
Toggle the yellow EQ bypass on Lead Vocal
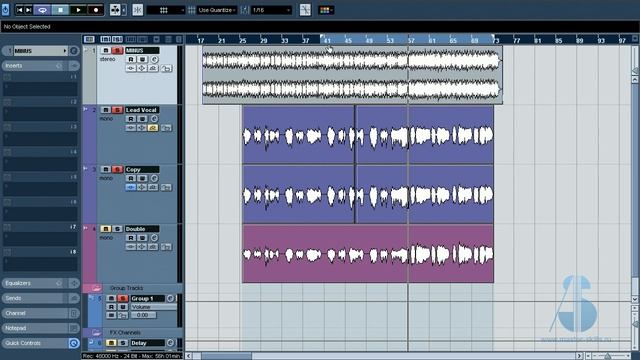[153, 128]
